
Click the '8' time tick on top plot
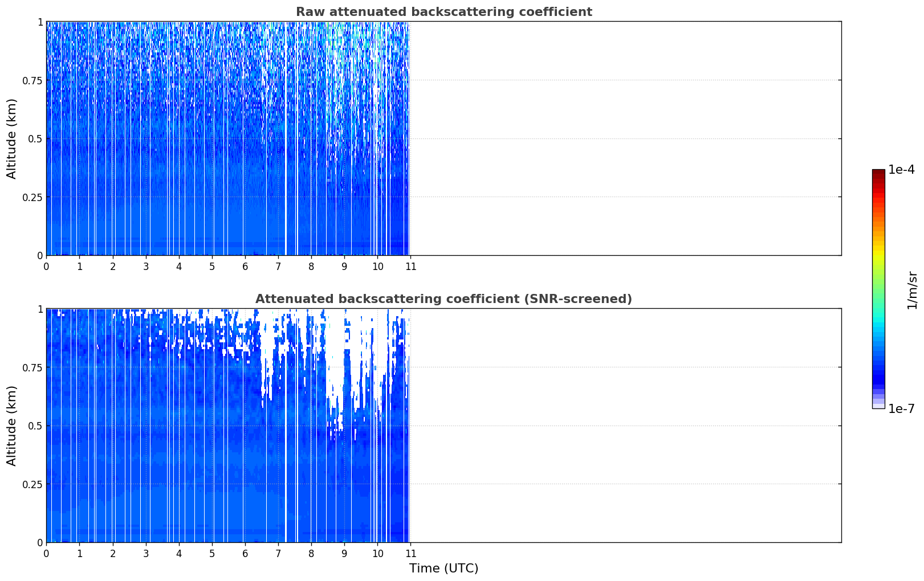click(x=311, y=267)
